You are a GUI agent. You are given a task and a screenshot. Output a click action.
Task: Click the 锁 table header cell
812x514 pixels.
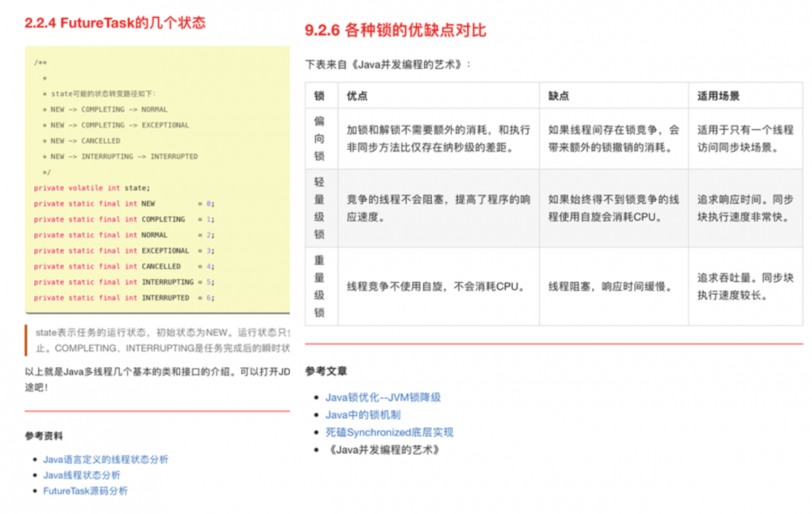point(319,95)
